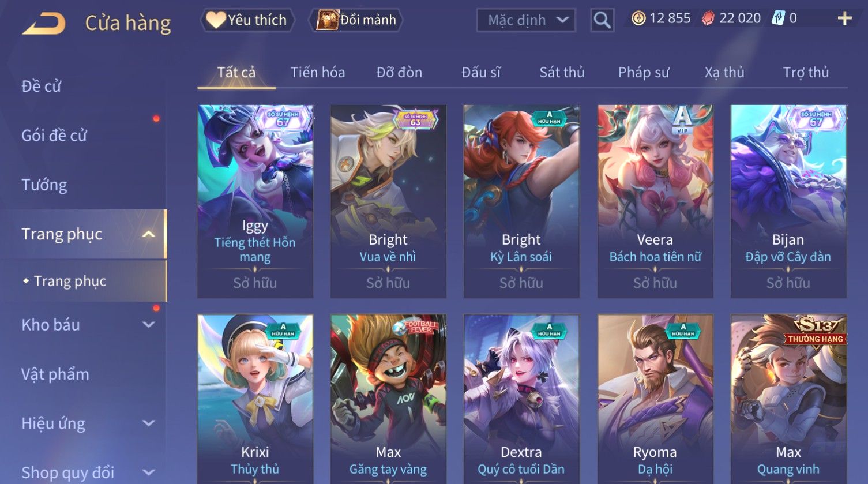Screen dimensions: 868x484
Task: Open the search magnifier icon
Action: [602, 20]
